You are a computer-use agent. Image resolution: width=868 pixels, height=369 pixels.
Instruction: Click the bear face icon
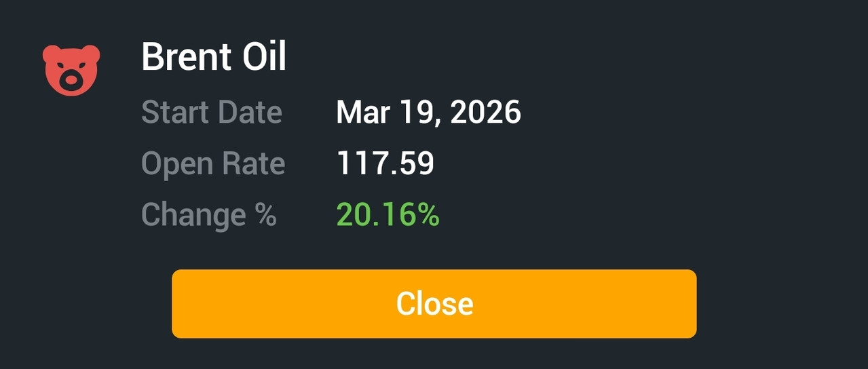(71, 71)
